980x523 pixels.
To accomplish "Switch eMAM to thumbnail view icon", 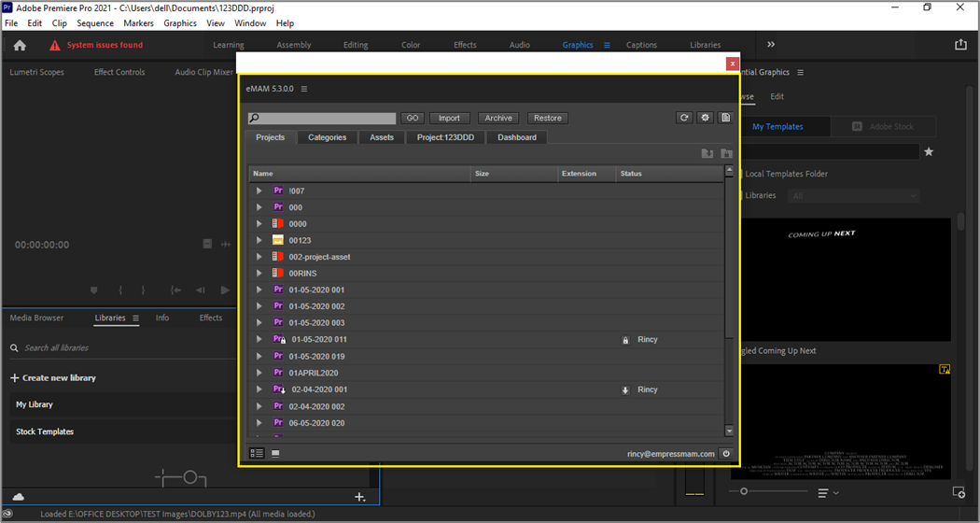I will pyautogui.click(x=275, y=454).
